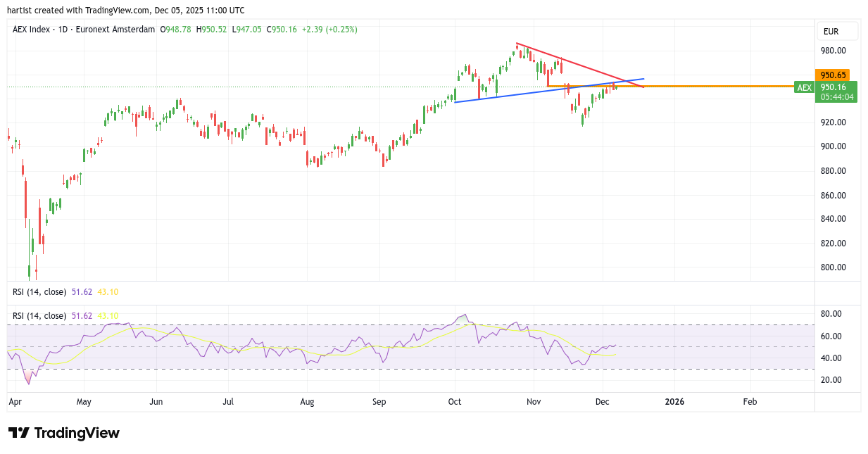Click the green AEX symbol tag
This screenshot has height=454, width=868.
click(x=804, y=87)
